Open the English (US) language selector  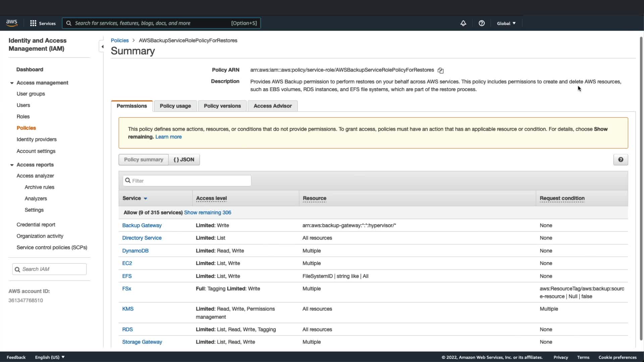click(x=50, y=357)
